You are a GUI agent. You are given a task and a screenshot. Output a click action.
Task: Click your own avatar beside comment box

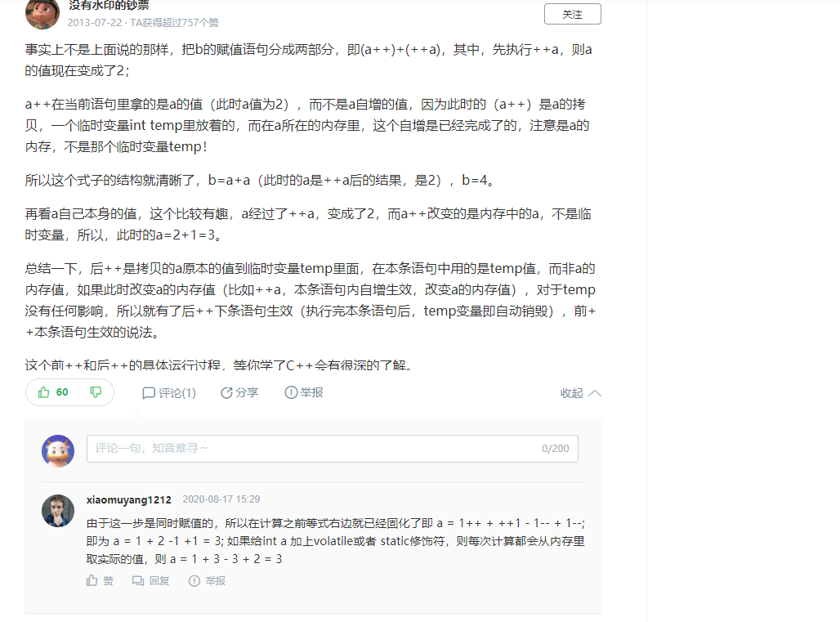click(58, 451)
